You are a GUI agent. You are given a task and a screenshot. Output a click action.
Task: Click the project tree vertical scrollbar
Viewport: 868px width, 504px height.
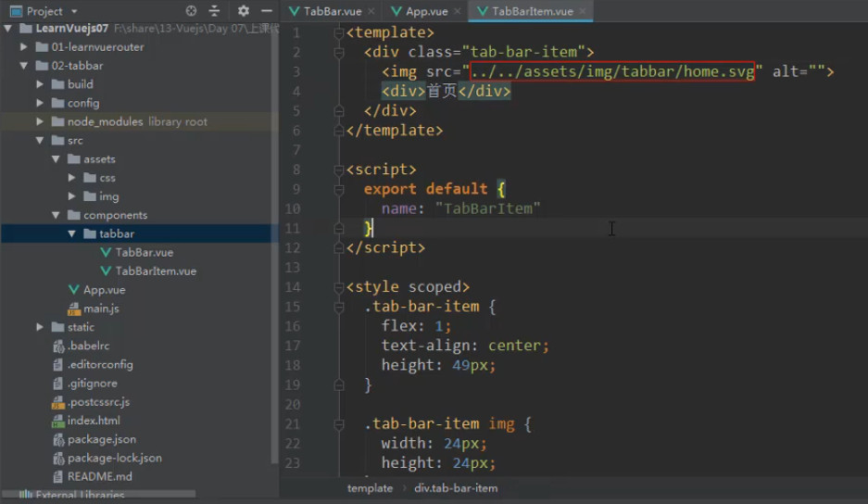274,244
